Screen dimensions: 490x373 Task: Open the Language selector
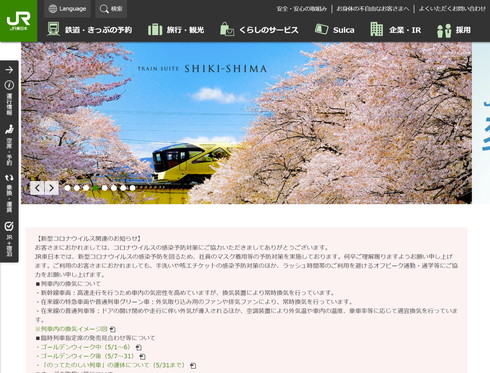click(x=67, y=9)
